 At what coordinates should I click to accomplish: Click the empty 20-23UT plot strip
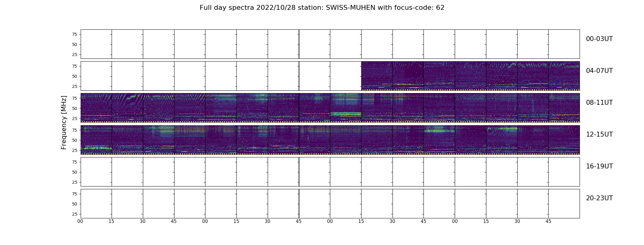point(330,203)
